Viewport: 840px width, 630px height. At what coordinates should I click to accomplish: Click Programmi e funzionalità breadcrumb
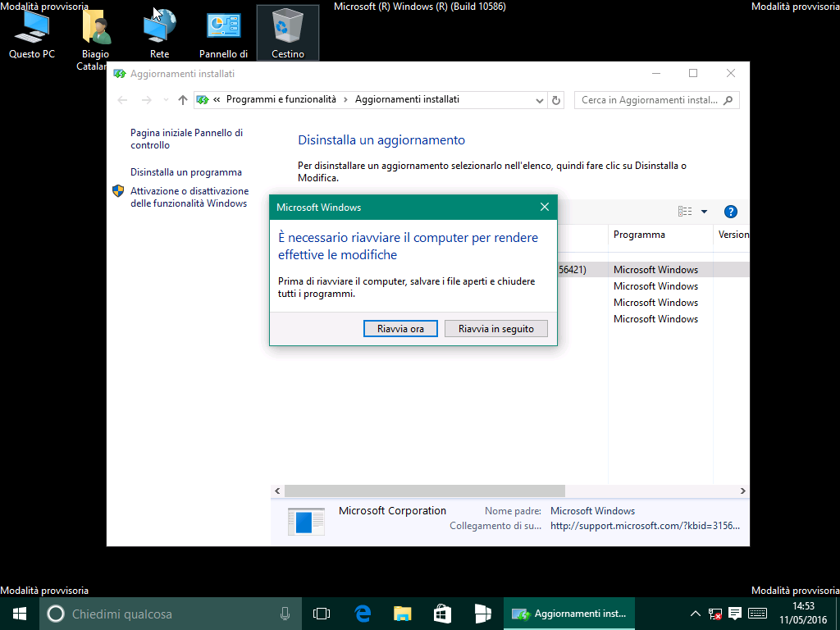(x=281, y=99)
